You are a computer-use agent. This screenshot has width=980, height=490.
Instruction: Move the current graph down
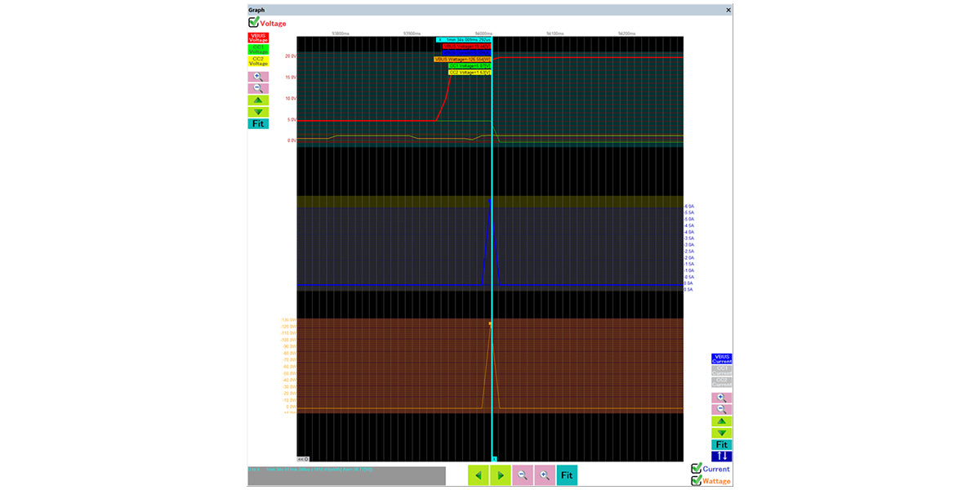click(x=721, y=433)
